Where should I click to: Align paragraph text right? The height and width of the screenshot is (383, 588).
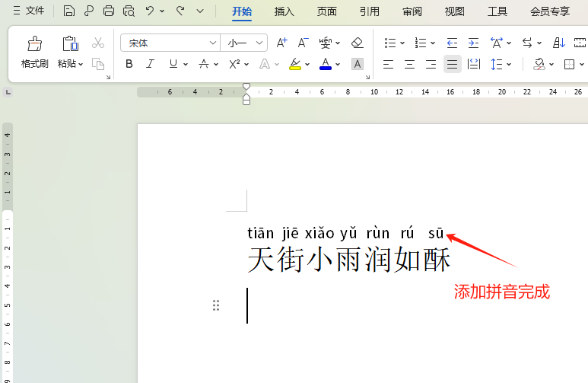click(x=431, y=64)
